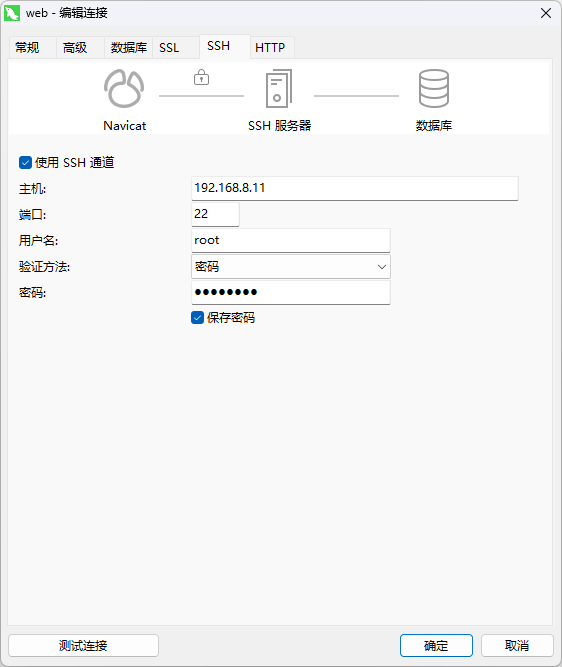Click the SSH 服务器 server icon
562x667 pixels.
[x=279, y=88]
